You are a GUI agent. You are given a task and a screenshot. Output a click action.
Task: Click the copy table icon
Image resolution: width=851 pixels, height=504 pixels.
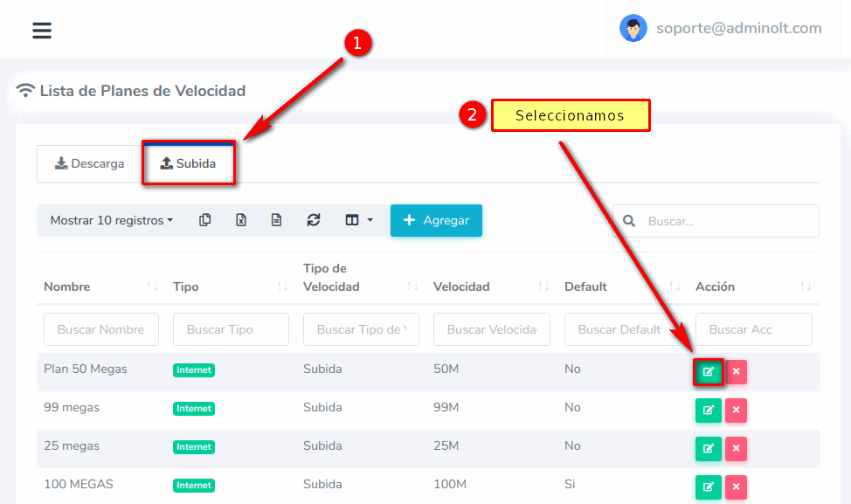[x=204, y=220]
